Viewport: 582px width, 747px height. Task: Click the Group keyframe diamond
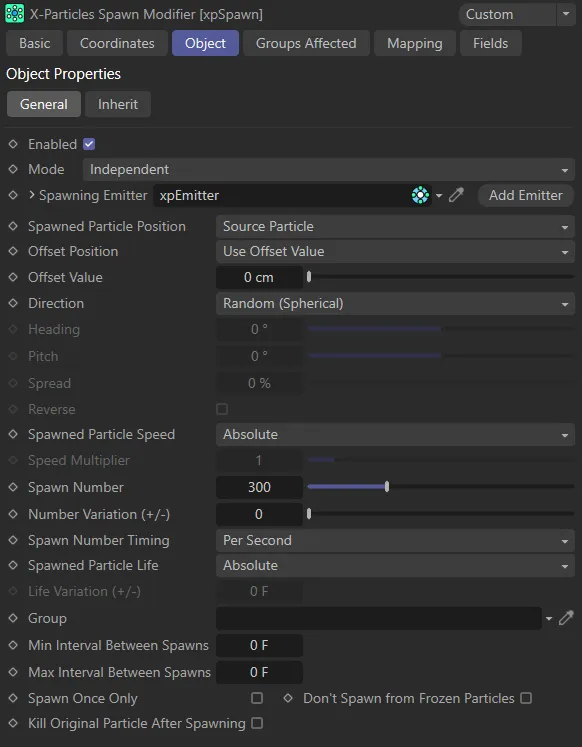pos(13,618)
